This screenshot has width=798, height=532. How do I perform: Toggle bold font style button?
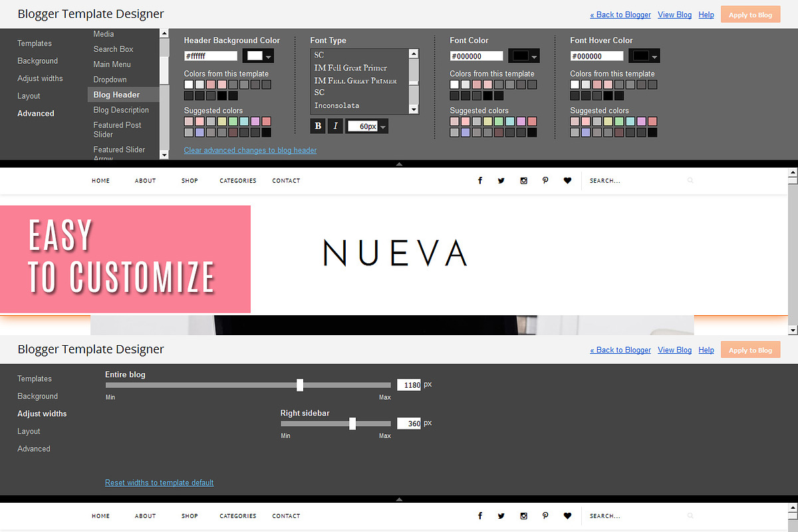pos(318,126)
